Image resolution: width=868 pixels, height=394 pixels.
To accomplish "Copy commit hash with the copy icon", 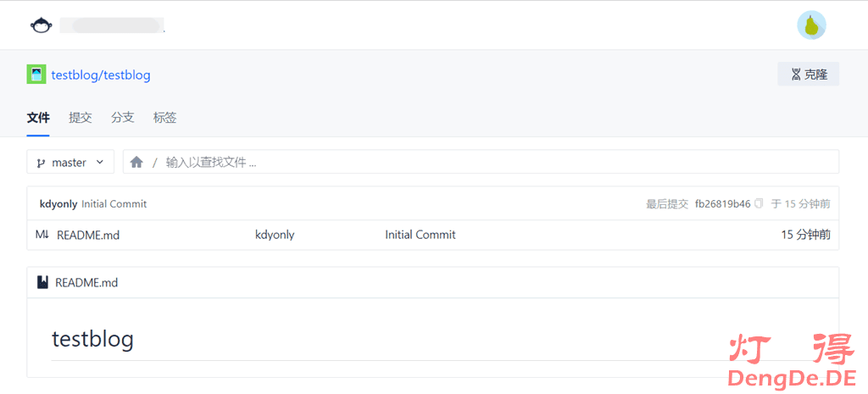I will click(759, 203).
